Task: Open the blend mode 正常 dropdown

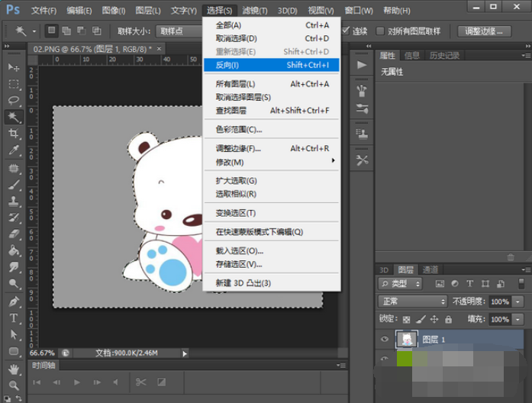Action: (x=413, y=301)
